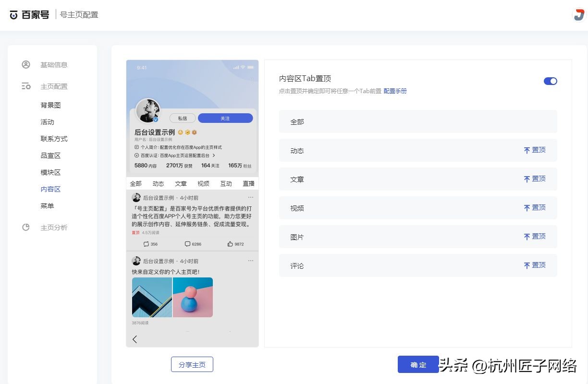Switch to the 全部 tab in the preview
This screenshot has width=588, height=384.
(x=135, y=183)
